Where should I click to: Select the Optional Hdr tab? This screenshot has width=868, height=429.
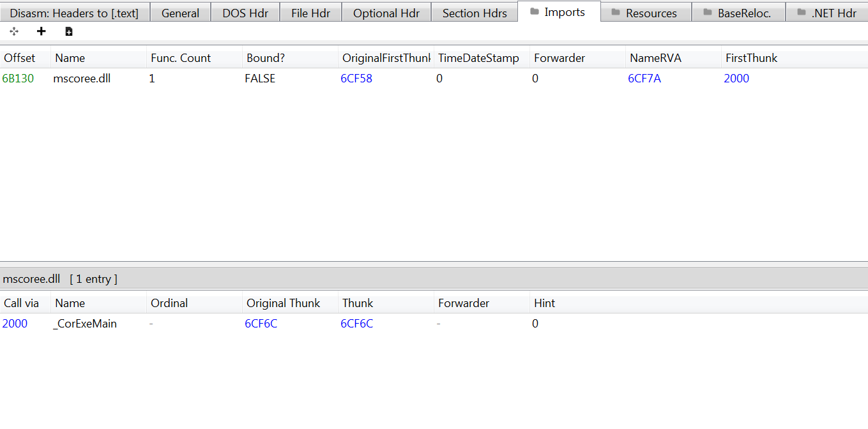(x=386, y=13)
